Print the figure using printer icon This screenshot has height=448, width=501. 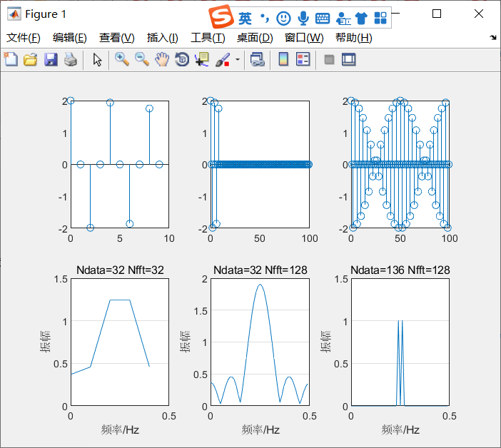click(x=70, y=59)
